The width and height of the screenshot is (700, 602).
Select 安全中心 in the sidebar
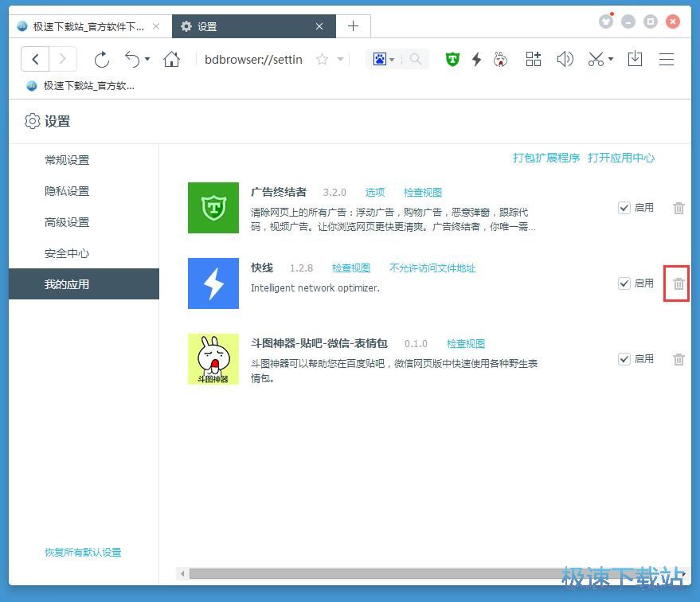coord(67,253)
